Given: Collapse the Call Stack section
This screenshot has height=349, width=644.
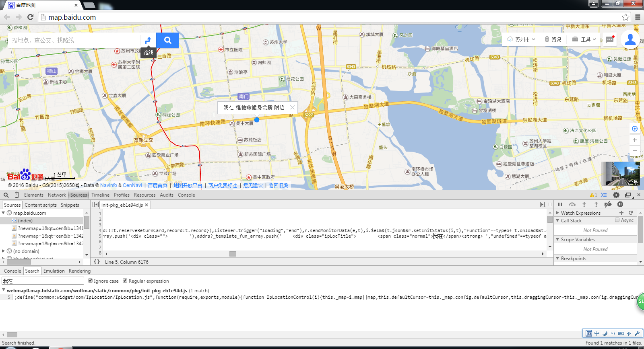Looking at the screenshot, I should point(557,220).
